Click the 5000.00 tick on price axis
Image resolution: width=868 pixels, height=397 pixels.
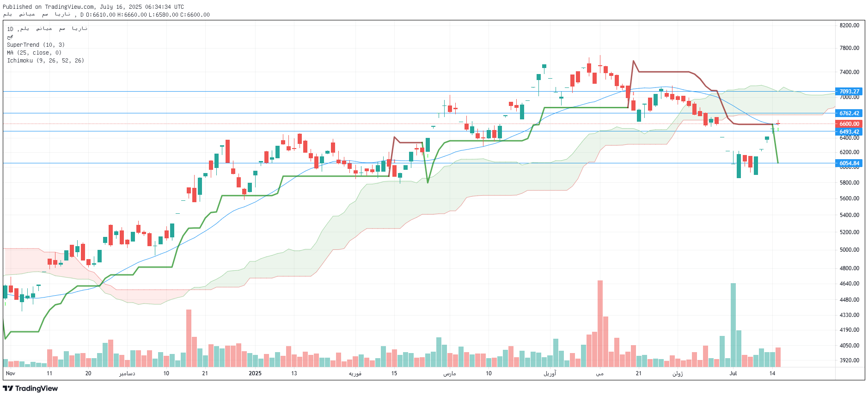[850, 250]
